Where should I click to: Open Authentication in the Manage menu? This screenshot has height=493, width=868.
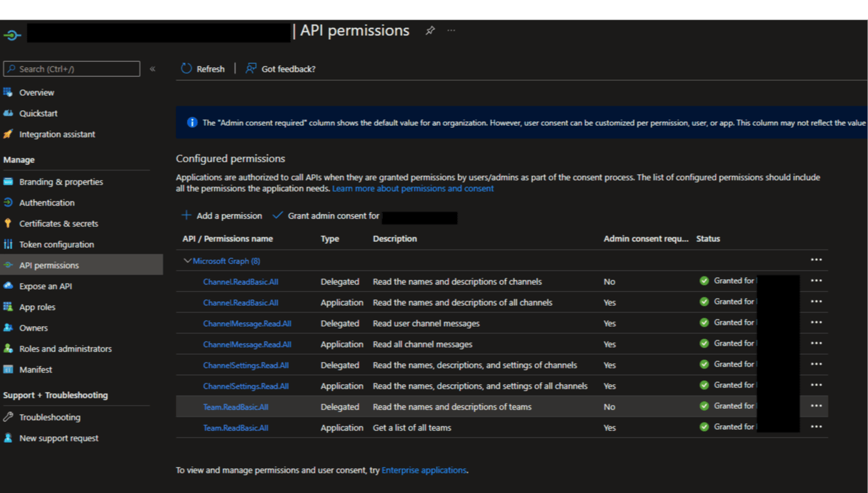coord(46,203)
